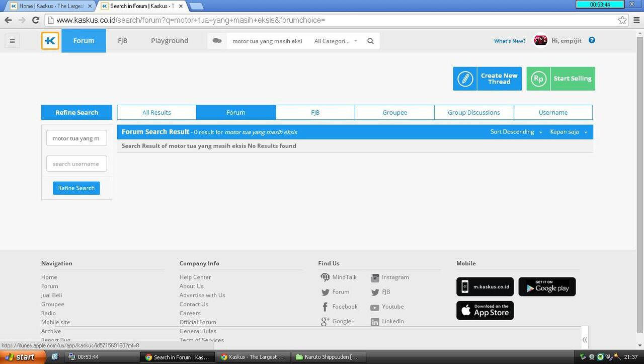
Task: Bookmark page with the star icon
Action: point(622,20)
